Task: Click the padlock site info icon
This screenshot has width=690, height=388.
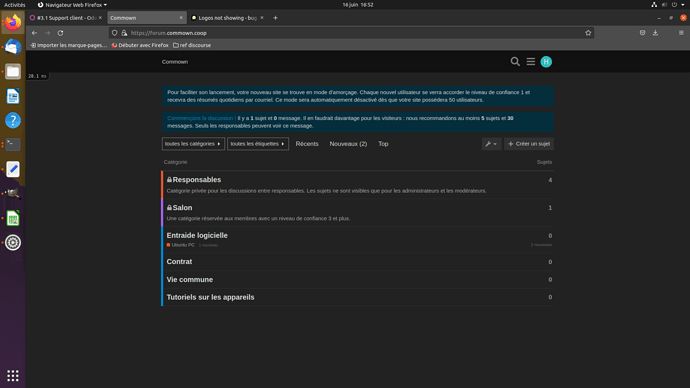Action: [124, 33]
